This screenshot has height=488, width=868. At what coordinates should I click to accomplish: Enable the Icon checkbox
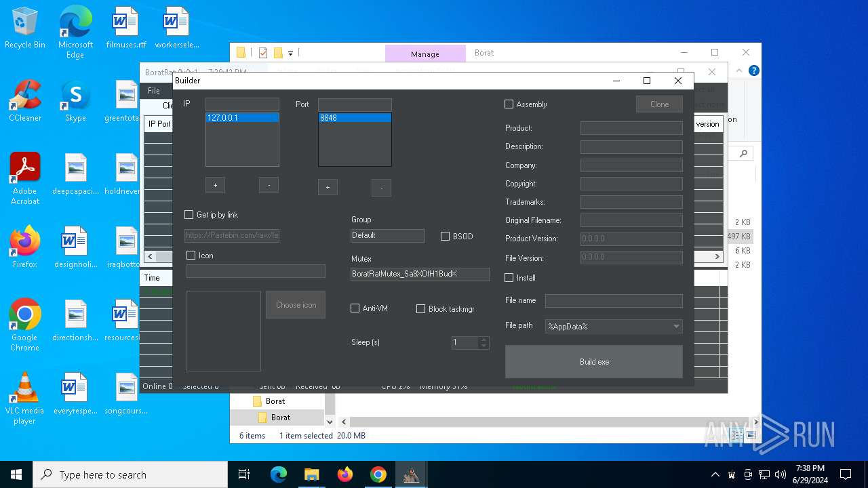click(x=191, y=256)
